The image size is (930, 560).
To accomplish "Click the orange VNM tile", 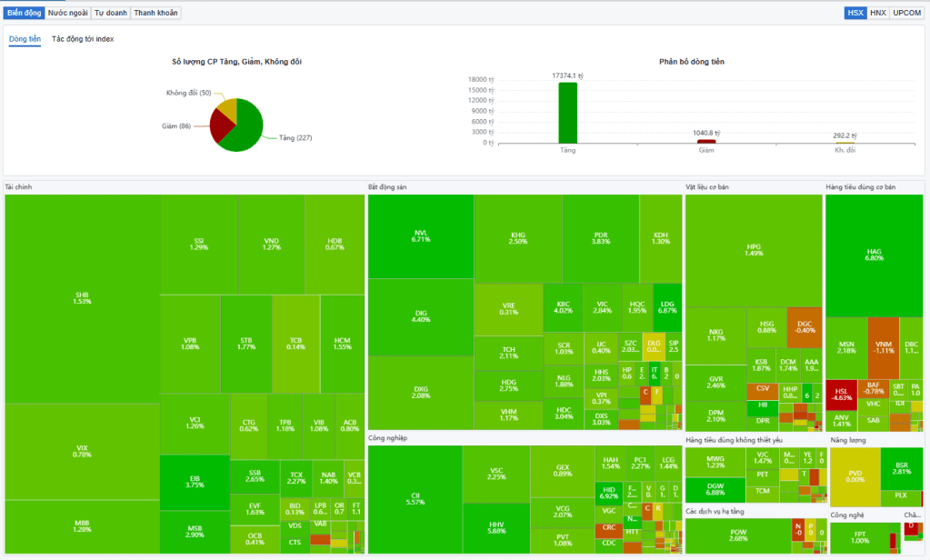I will tap(882, 347).
